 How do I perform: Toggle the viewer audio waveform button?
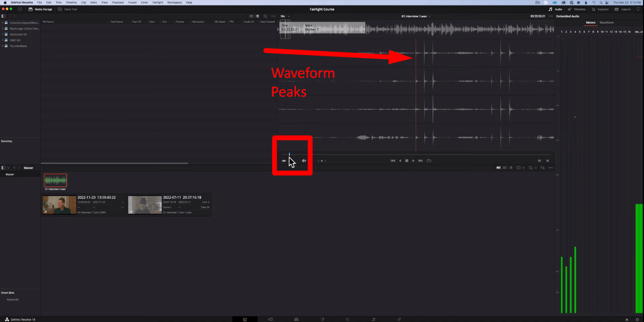[284, 161]
